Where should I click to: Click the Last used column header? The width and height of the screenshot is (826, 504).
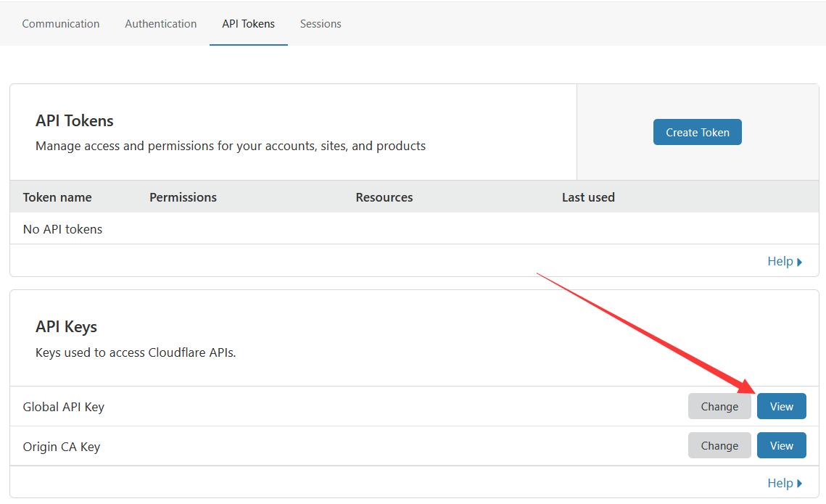point(587,197)
